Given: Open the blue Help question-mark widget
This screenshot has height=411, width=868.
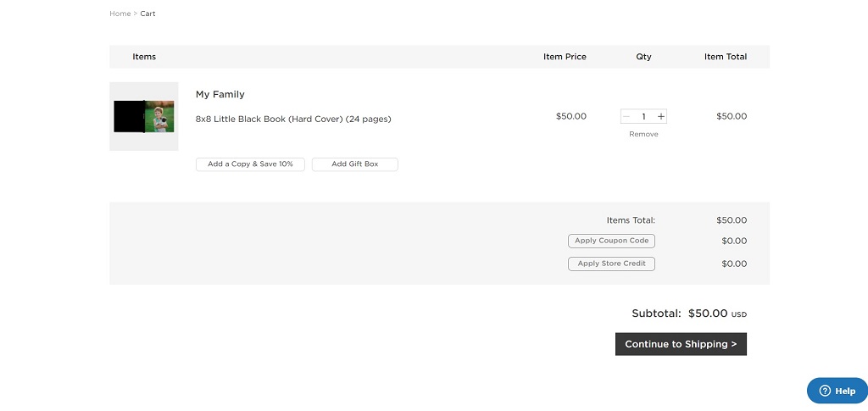Looking at the screenshot, I should tap(837, 391).
